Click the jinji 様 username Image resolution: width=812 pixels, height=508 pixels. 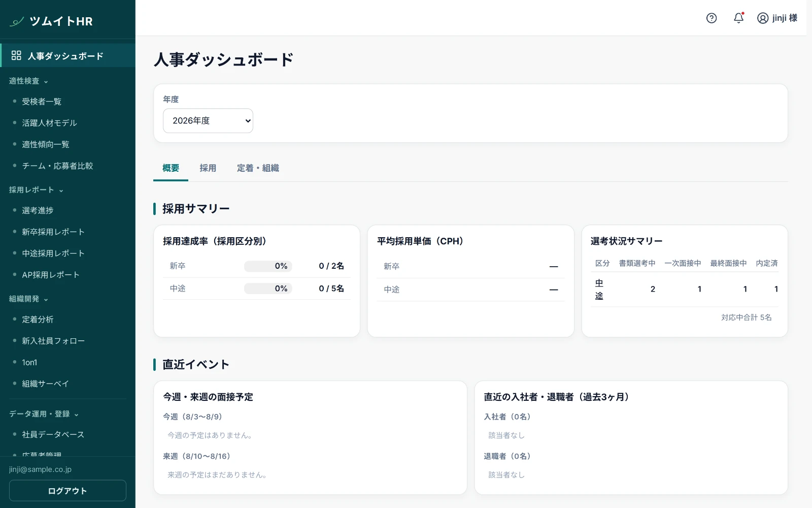(785, 18)
